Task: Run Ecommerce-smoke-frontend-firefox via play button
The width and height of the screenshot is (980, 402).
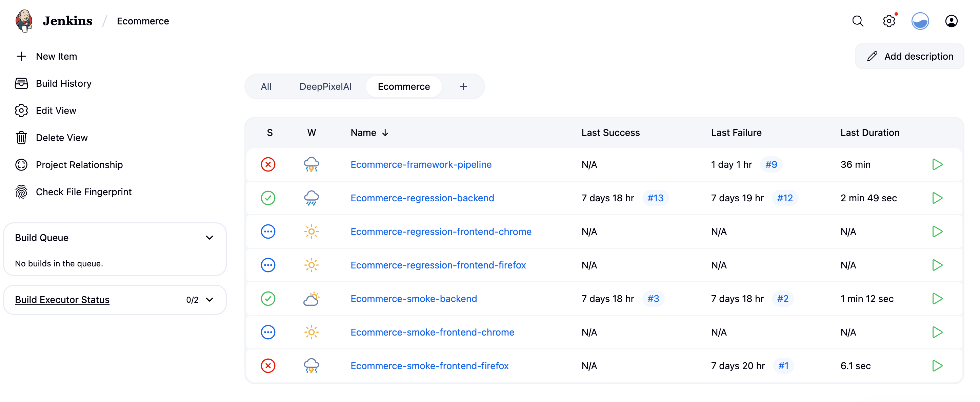Action: point(937,365)
